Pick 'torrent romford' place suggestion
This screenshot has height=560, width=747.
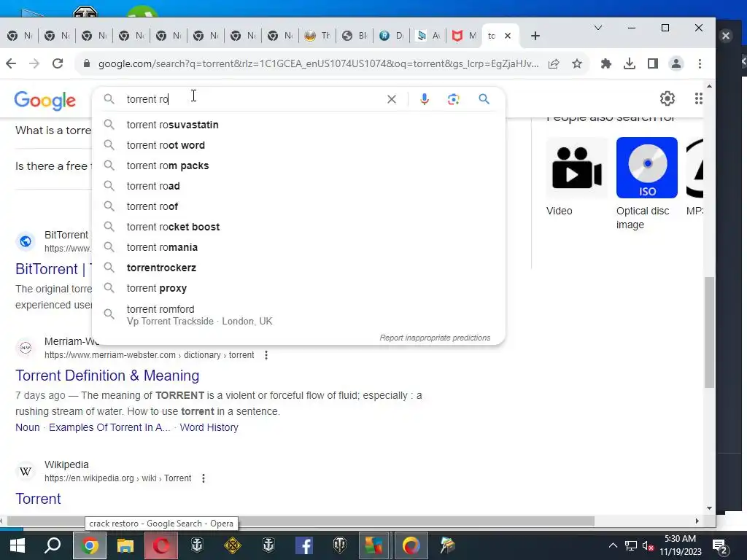[298, 315]
